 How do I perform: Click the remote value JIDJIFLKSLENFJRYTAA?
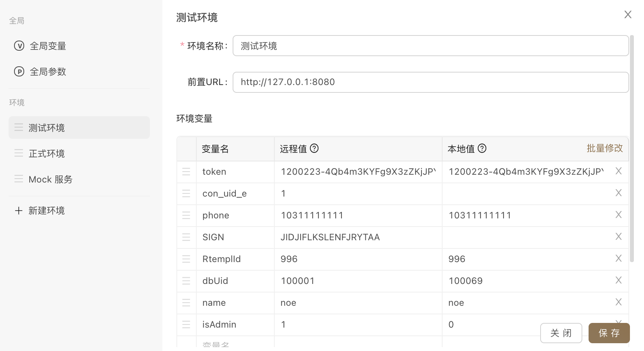coord(358,238)
